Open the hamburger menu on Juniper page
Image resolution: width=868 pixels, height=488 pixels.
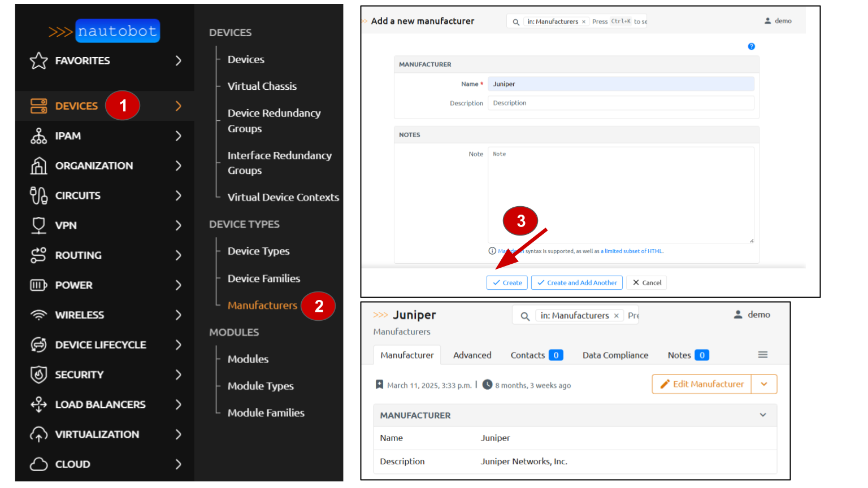pos(762,355)
